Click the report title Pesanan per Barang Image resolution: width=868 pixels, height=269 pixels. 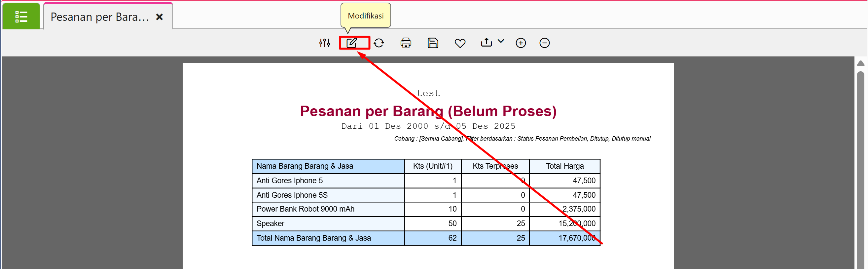[x=428, y=111]
